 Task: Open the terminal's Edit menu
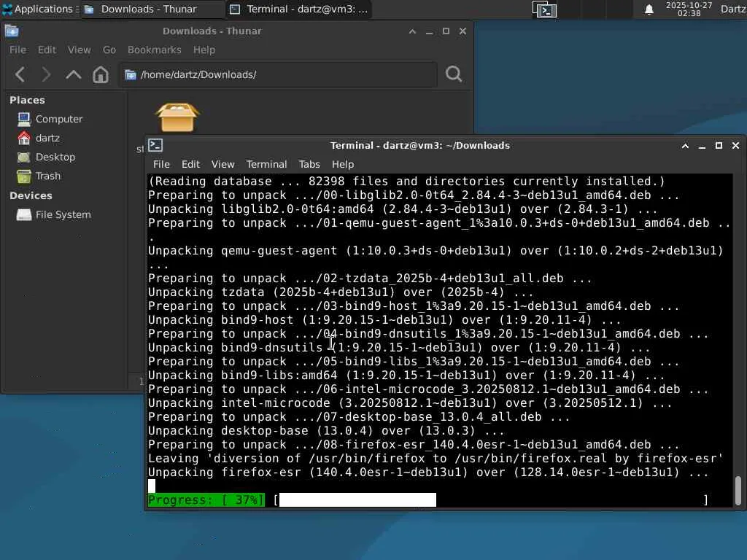[x=190, y=164]
